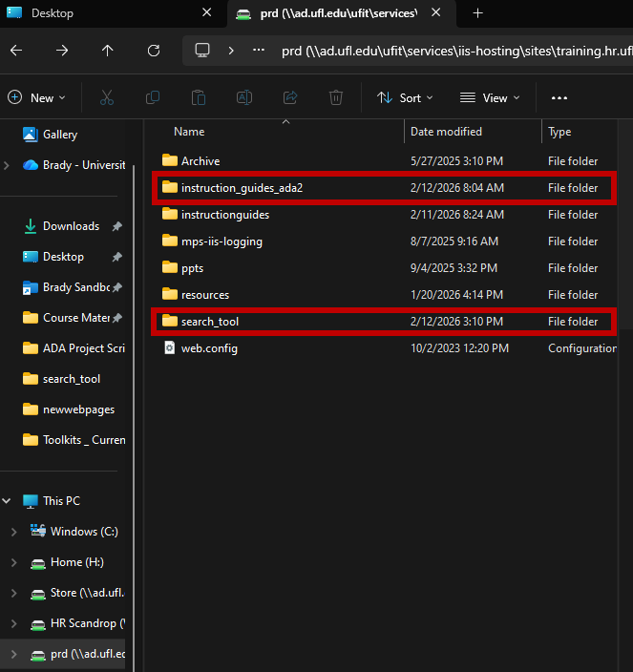Select the instruction_guides_ada2 folder

point(385,188)
